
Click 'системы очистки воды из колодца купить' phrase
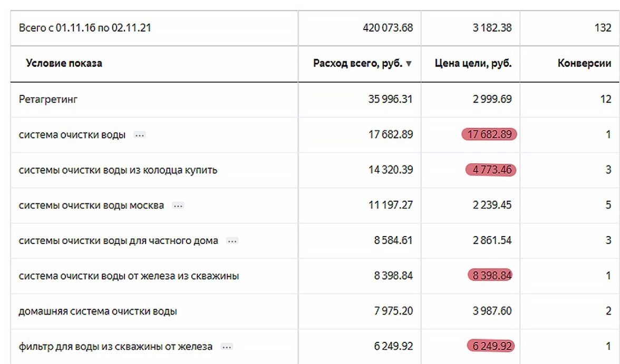118,170
